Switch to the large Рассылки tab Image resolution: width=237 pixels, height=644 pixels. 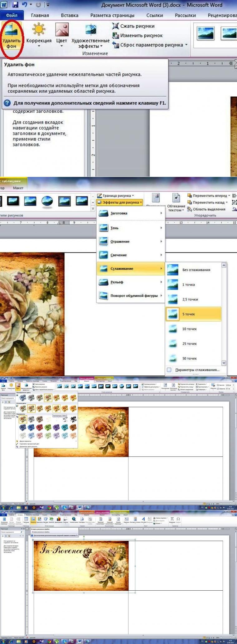(185, 15)
